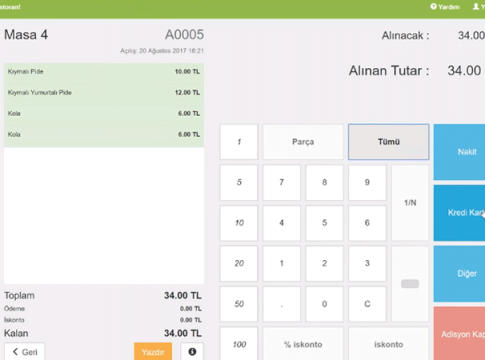Select Tümü payment mode

tap(388, 142)
